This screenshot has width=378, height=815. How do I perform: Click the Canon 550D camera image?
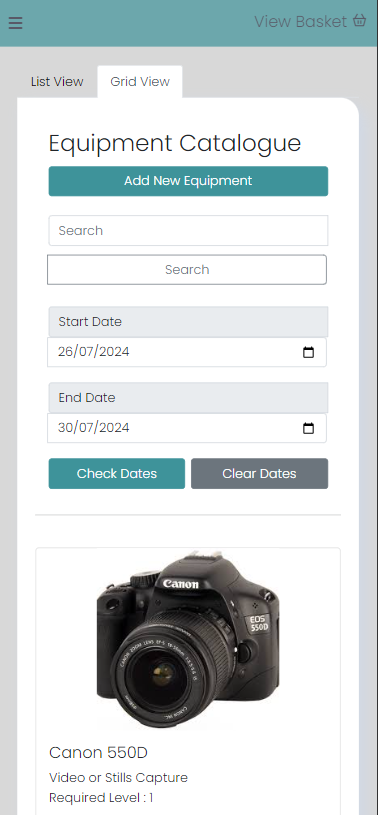tap(188, 642)
